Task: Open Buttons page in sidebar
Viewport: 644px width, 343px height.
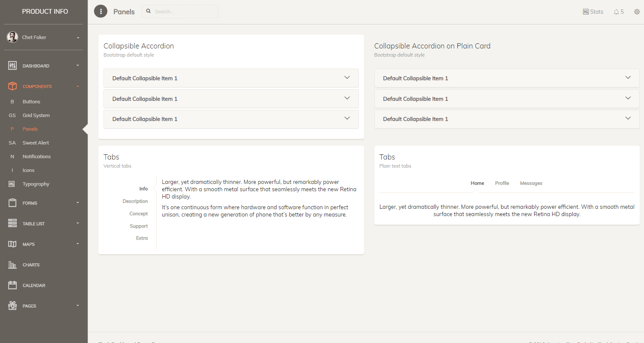Action: (31, 102)
